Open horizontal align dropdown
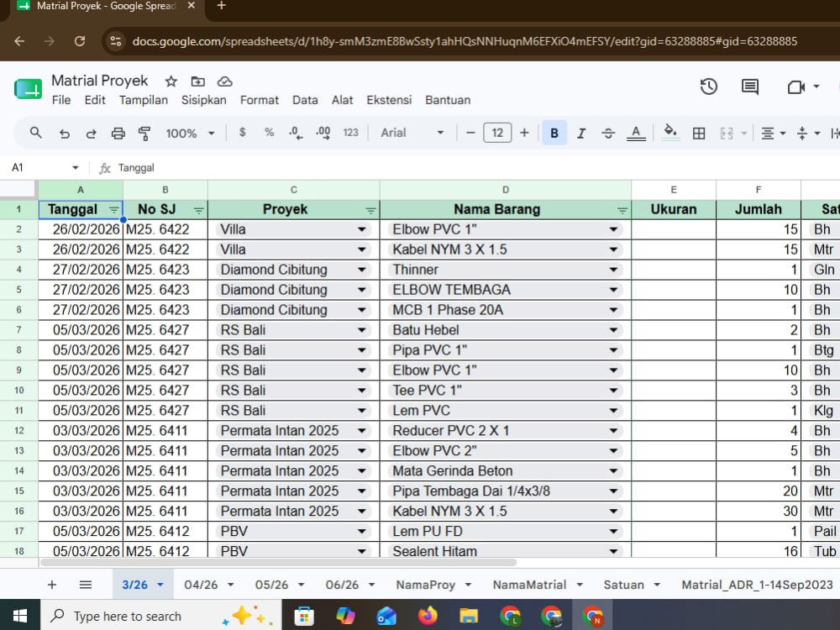This screenshot has height=630, width=840. [773, 134]
